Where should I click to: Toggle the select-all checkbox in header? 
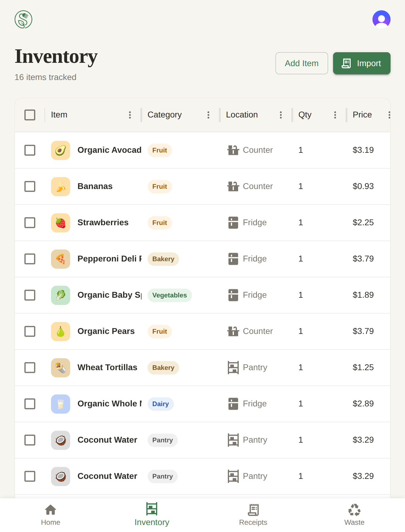tap(30, 115)
